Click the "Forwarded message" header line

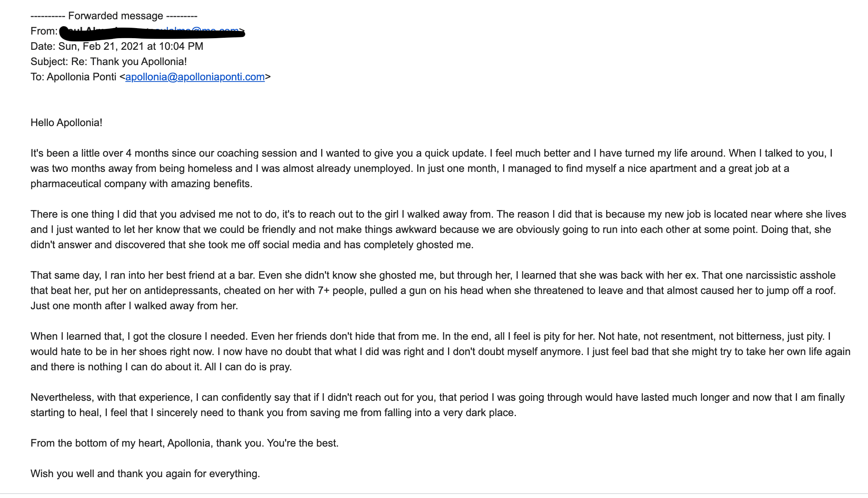114,16
